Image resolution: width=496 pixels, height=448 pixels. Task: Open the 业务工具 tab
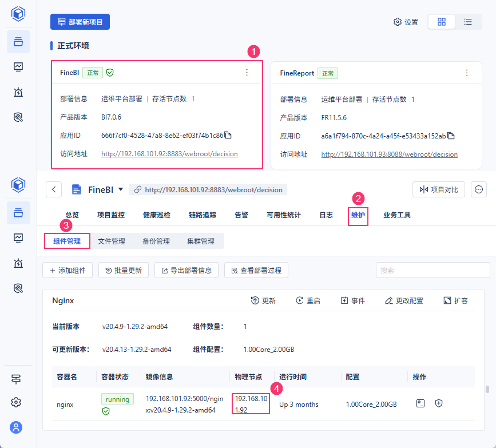tap(397, 215)
